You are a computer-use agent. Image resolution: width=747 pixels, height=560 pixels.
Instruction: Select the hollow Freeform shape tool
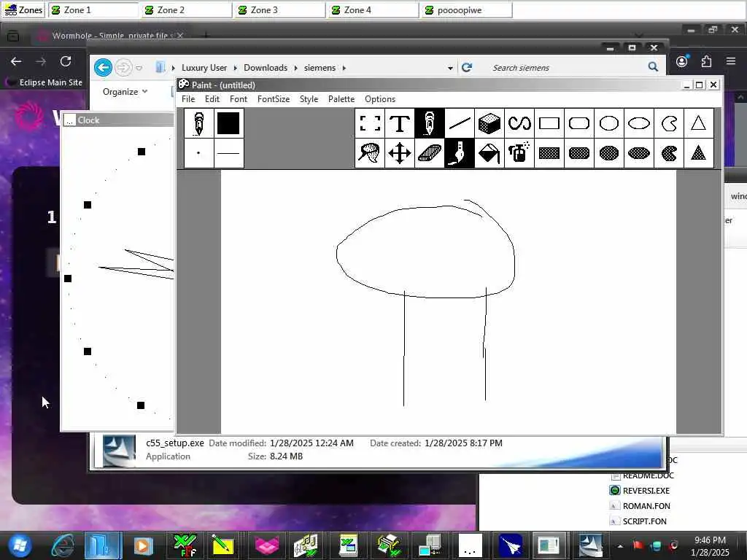tap(669, 123)
